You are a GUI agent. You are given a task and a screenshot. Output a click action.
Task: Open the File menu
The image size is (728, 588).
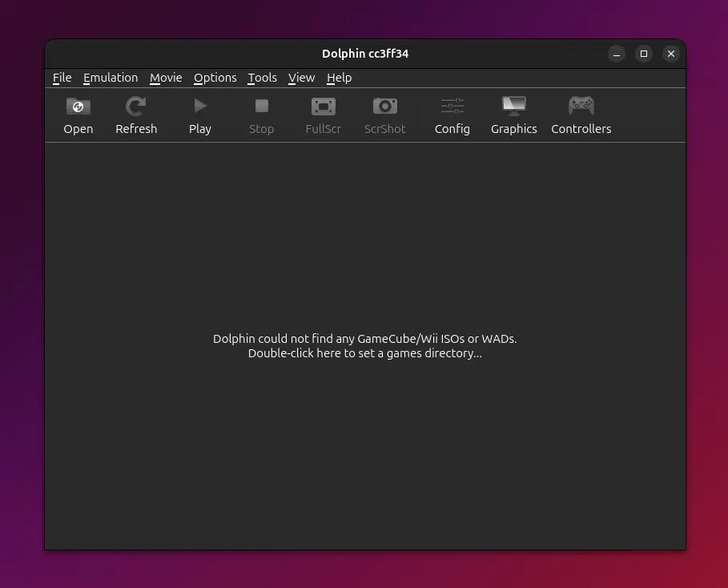pyautogui.click(x=62, y=78)
